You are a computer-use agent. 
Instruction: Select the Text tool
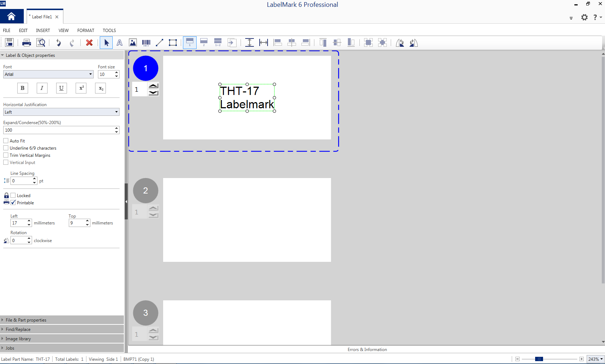click(x=120, y=43)
